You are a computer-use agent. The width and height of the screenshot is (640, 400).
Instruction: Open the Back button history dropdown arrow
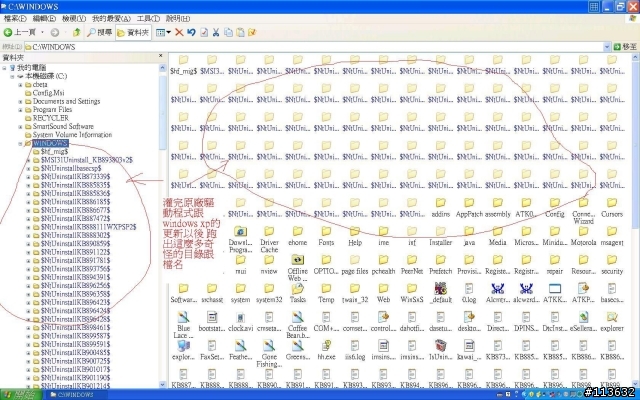coord(42,32)
